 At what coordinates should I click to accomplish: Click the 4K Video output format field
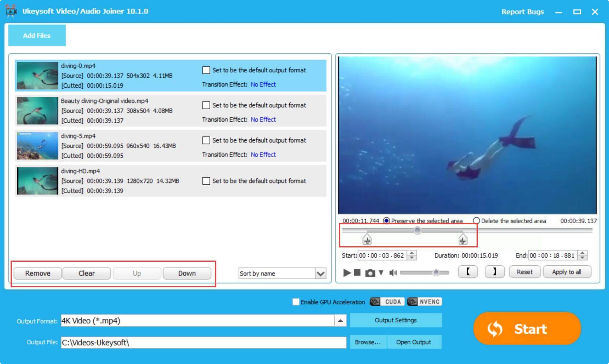[198, 321]
